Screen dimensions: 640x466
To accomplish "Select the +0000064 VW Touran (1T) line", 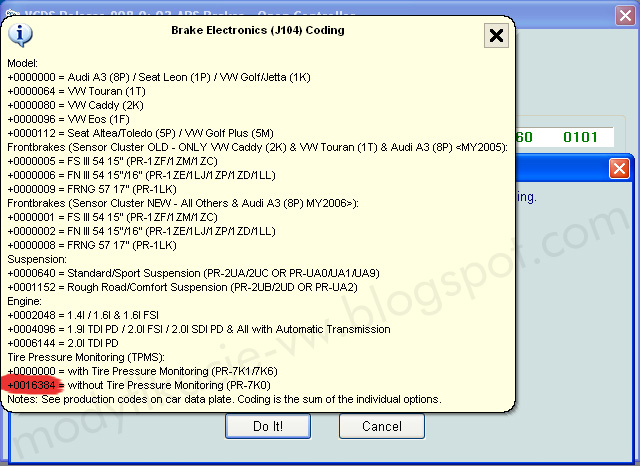I will coord(76,91).
